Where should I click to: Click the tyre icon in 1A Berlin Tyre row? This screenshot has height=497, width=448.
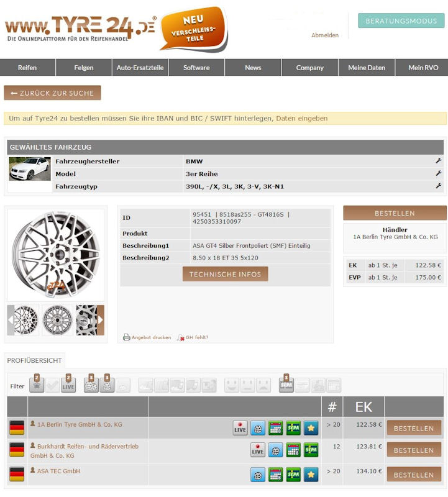pos(258,428)
